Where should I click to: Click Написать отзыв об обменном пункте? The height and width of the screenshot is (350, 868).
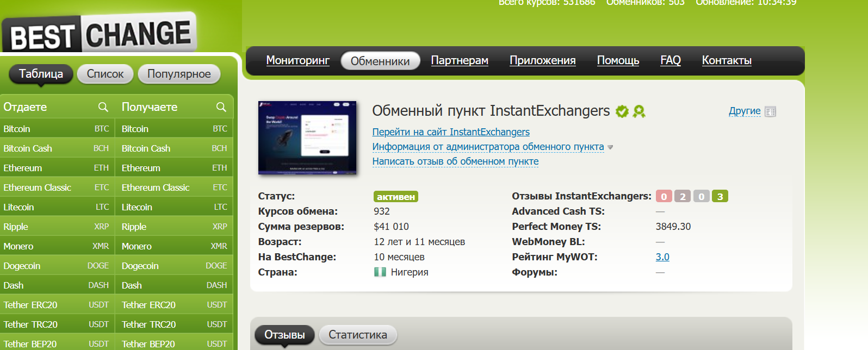(x=455, y=161)
